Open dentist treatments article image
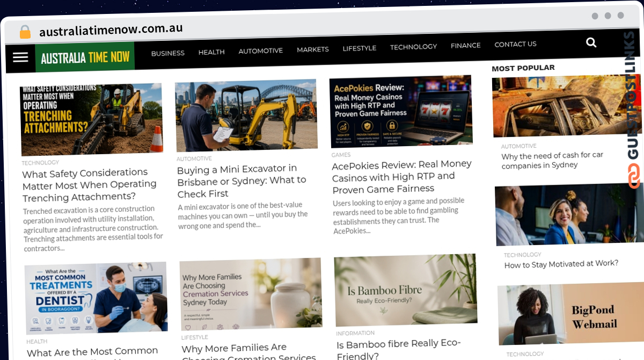 (96, 298)
